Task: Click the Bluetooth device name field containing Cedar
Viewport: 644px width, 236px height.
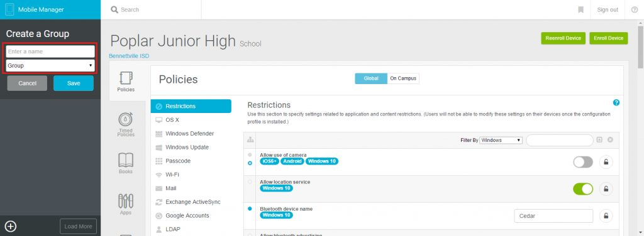Action: [553, 215]
